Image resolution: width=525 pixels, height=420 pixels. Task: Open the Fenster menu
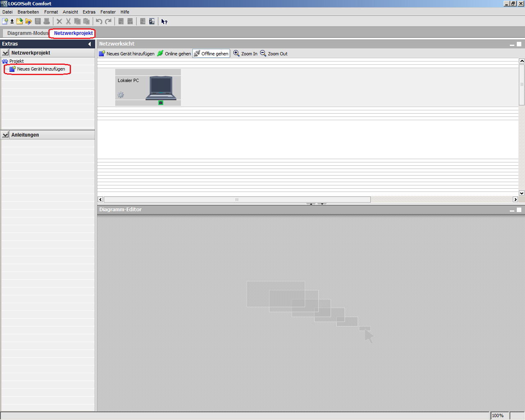[108, 12]
